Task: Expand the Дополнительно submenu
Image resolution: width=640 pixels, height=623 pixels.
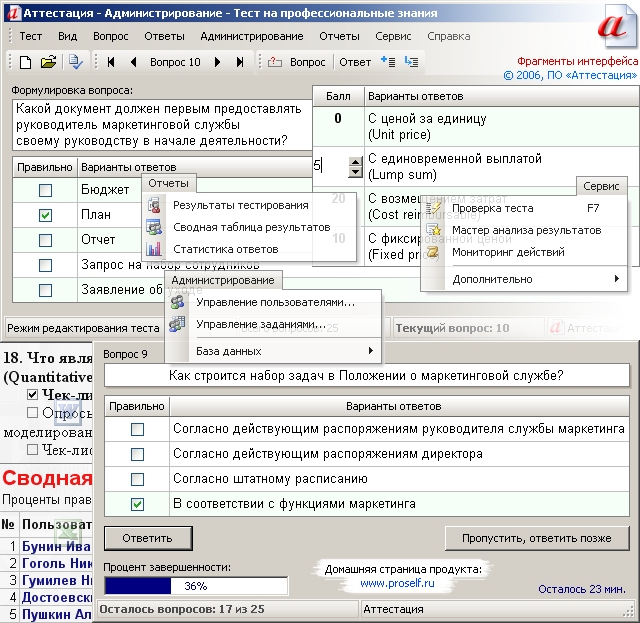Action: [616, 279]
